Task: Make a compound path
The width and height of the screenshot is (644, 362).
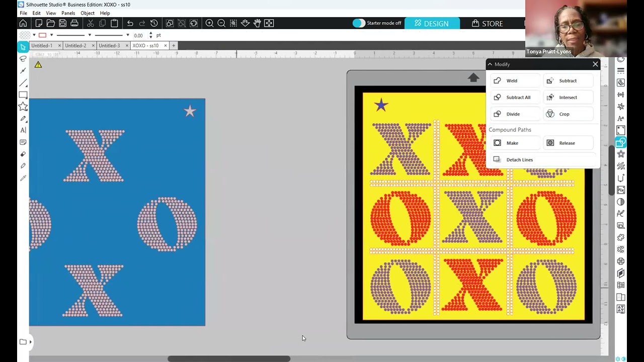Action: pos(515,143)
